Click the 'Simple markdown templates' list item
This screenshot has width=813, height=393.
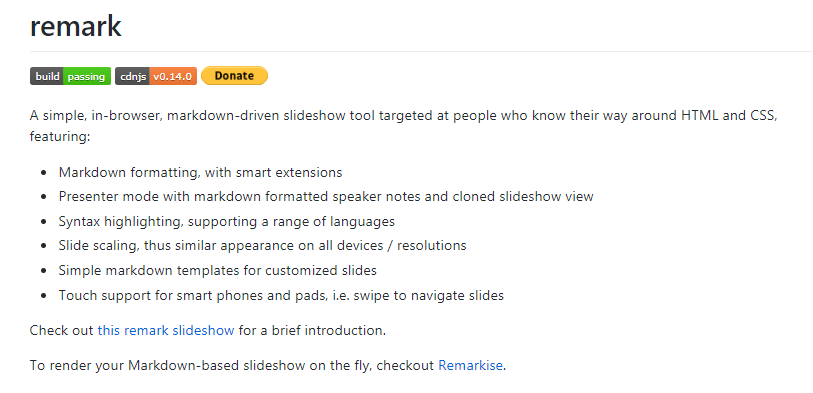point(217,270)
